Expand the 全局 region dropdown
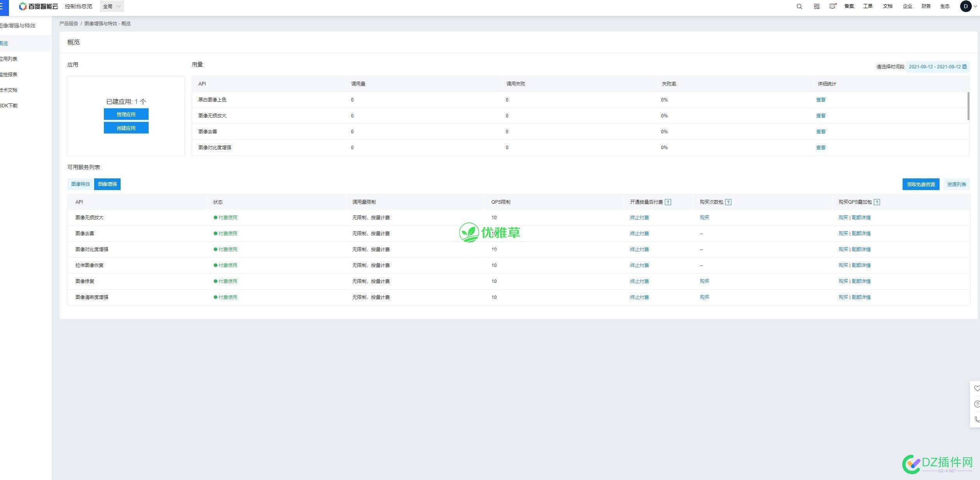 click(112, 6)
